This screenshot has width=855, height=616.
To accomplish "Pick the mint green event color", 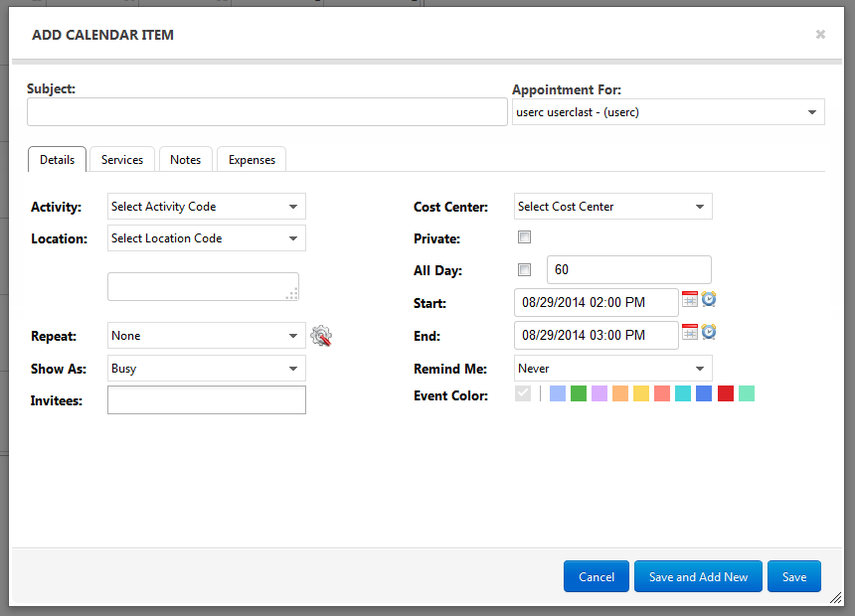I will (x=746, y=393).
